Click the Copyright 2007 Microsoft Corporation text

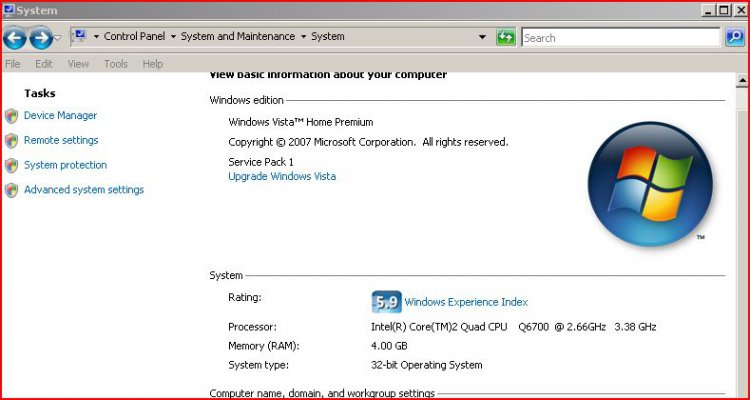(368, 142)
